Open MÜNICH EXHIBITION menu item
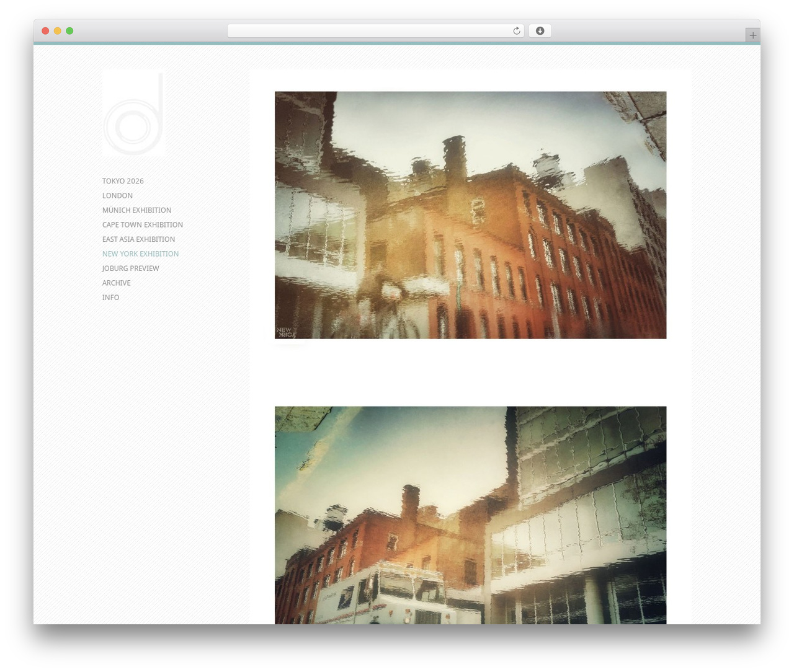The height and width of the screenshot is (672, 794). (x=136, y=210)
